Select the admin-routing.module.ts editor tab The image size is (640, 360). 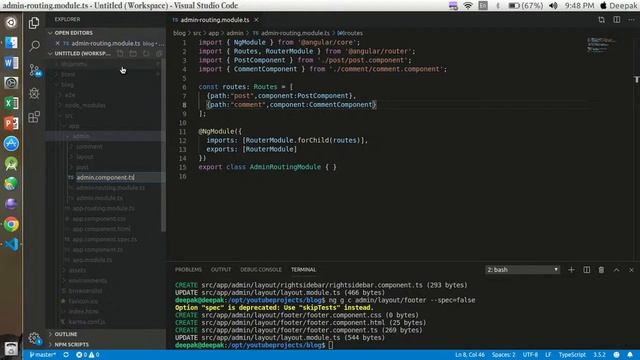(215, 20)
